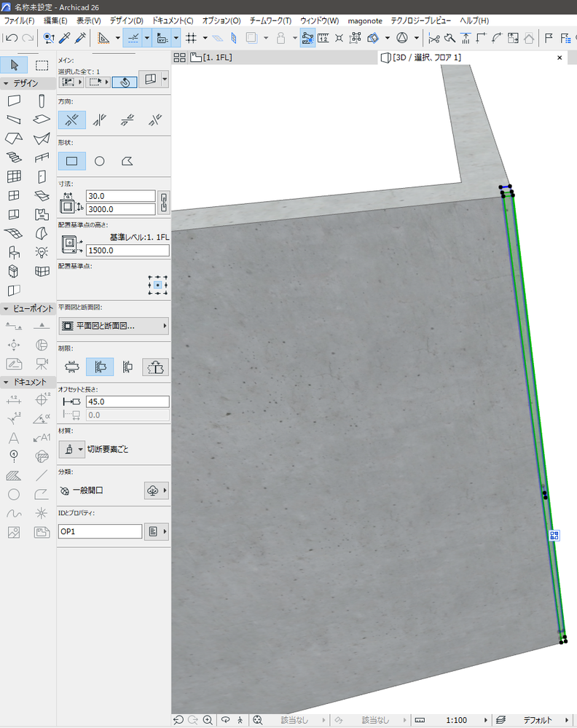Viewport: 577px width, 728px height.
Task: Select the Mesh tool
Action: [14, 233]
